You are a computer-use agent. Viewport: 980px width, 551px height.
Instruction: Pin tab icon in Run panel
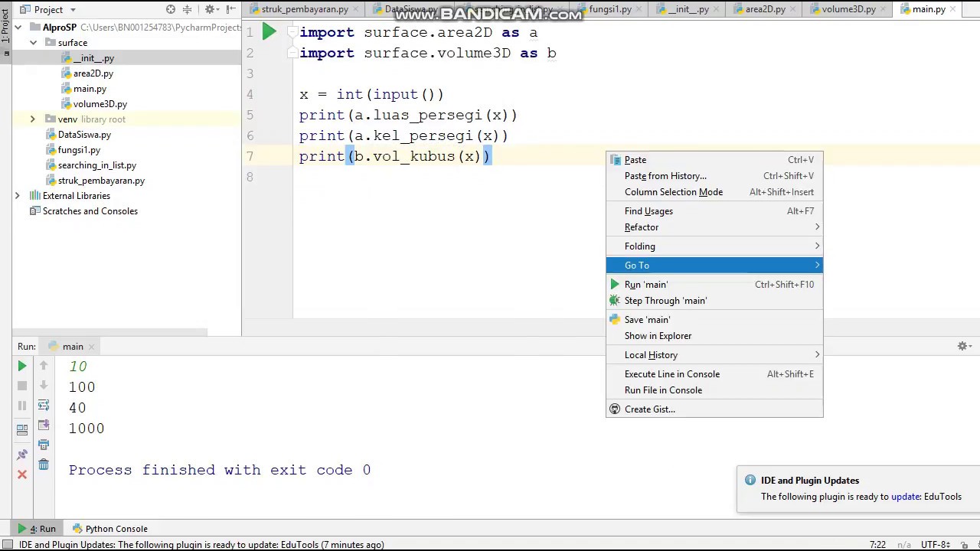tap(22, 455)
